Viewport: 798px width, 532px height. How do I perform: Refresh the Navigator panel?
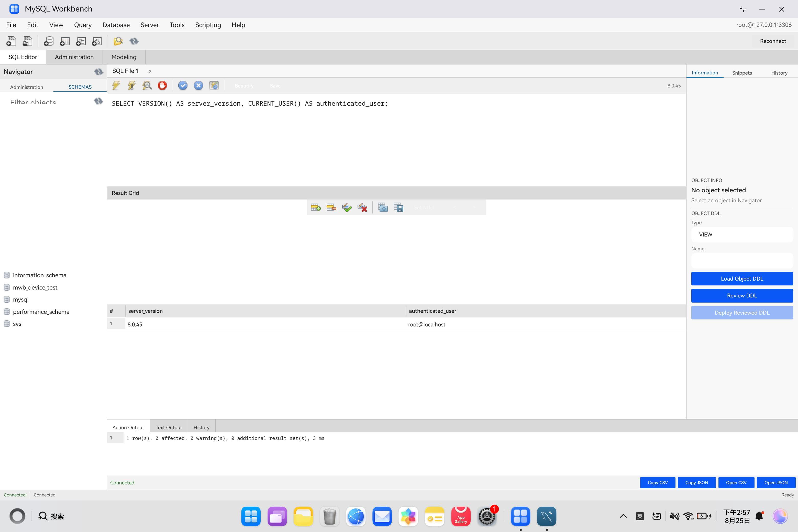click(98, 72)
